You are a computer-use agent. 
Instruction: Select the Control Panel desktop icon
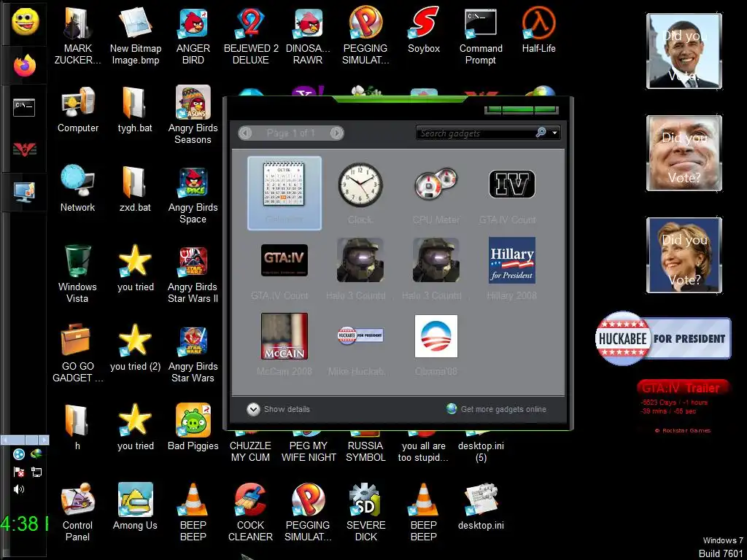[77, 513]
